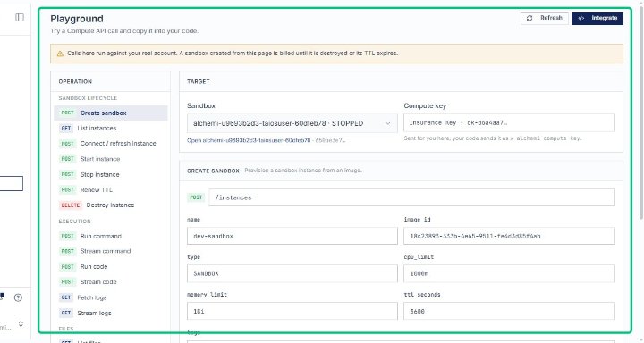Select the Run command operation

(111, 237)
